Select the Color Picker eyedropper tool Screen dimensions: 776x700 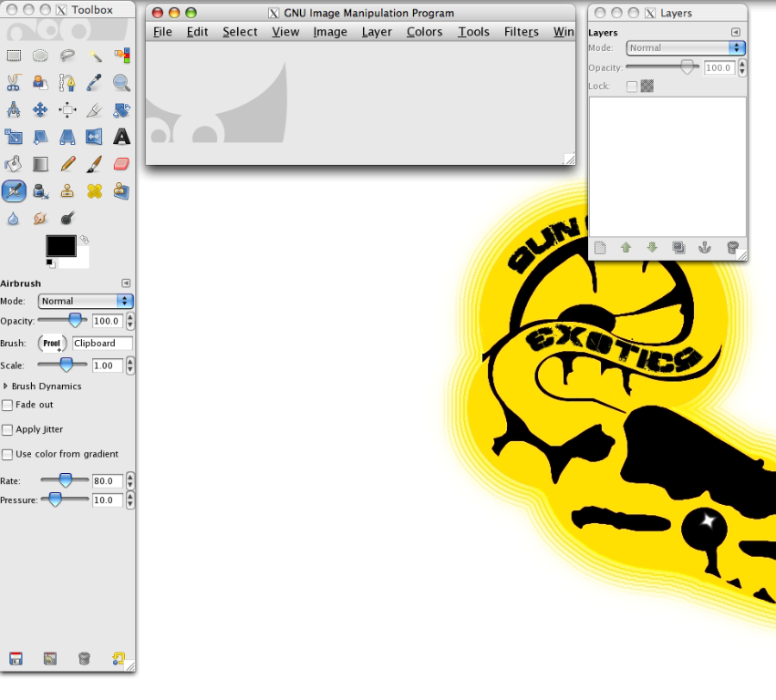(95, 83)
